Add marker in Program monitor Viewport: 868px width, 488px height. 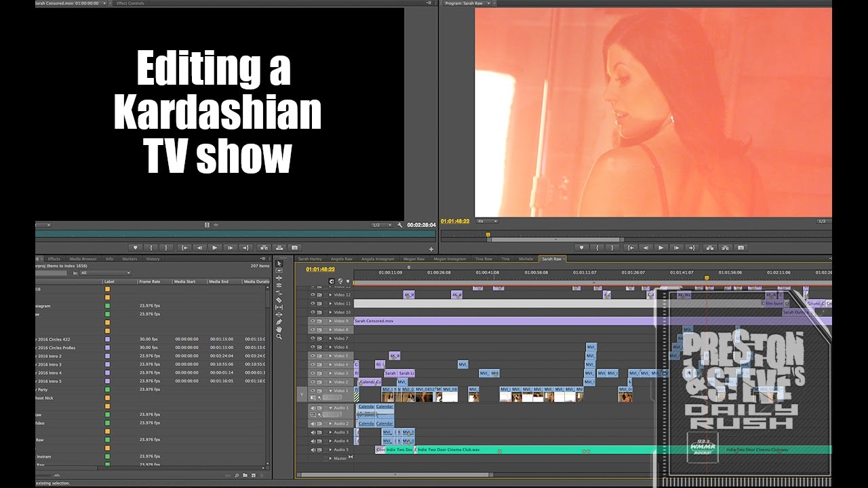click(581, 248)
